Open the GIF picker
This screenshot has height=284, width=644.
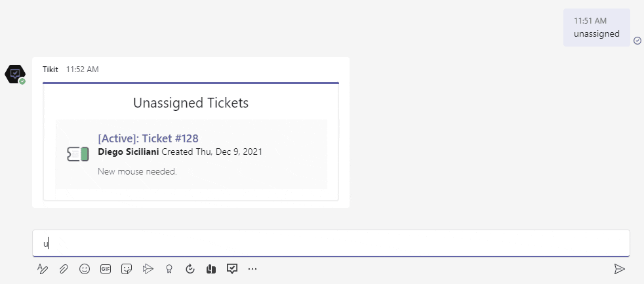pos(106,268)
